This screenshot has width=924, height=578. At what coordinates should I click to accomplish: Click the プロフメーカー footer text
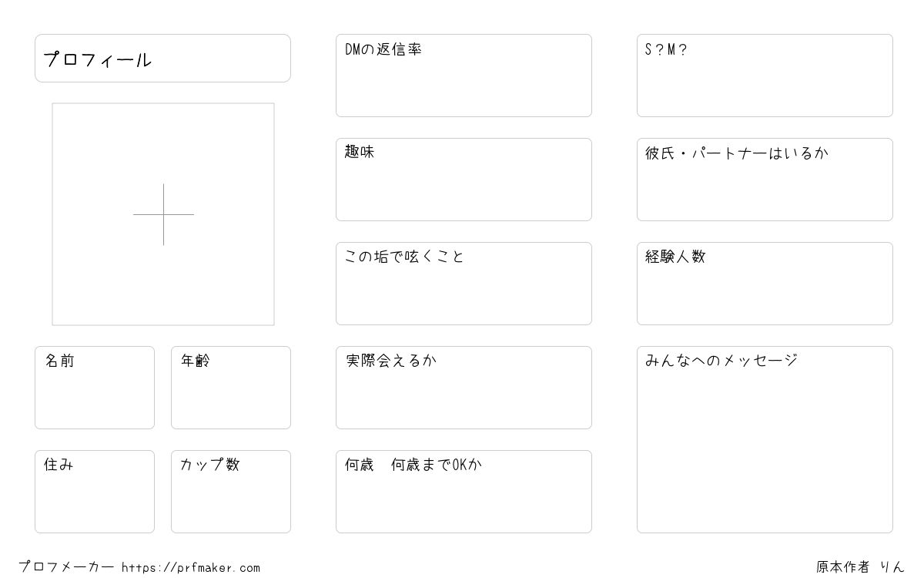tap(67, 567)
